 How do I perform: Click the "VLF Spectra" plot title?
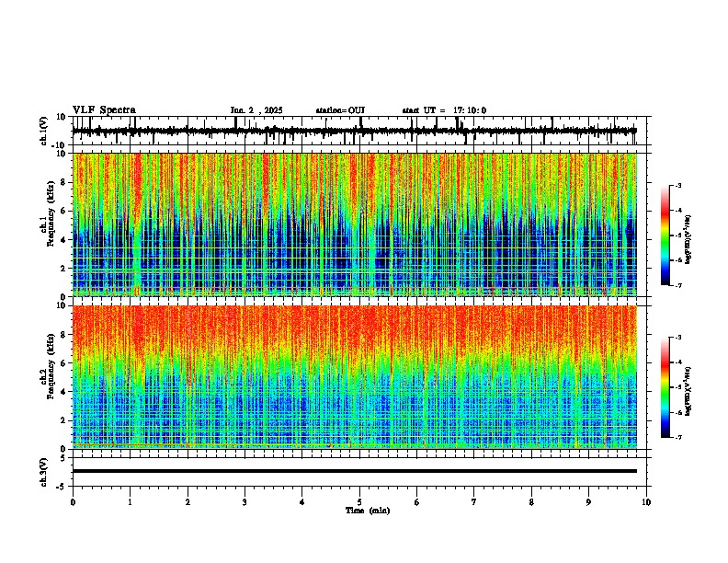click(x=104, y=110)
